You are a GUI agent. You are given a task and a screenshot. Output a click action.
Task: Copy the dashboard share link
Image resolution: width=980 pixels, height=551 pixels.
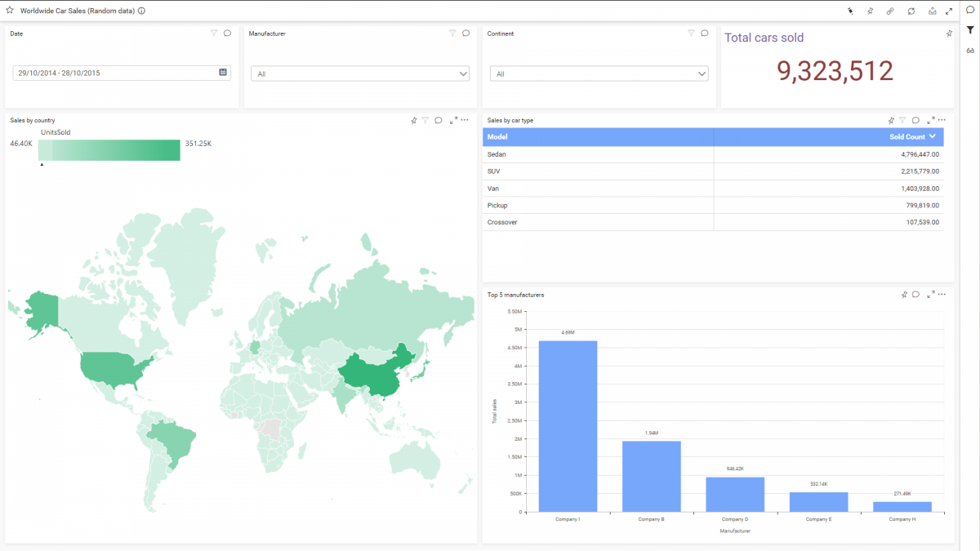click(890, 11)
